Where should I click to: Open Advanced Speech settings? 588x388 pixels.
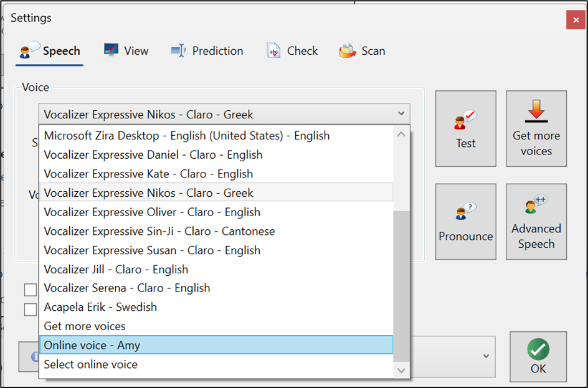point(536,222)
